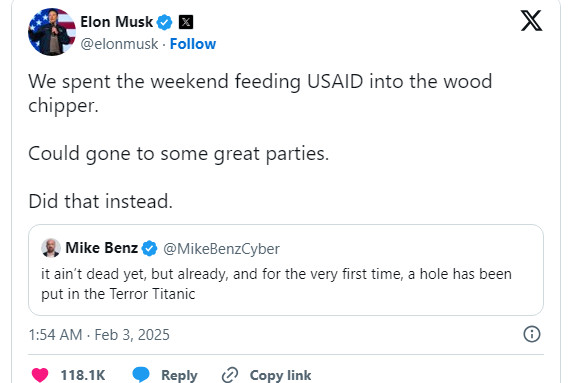Open Mike Benz's small avatar

[x=51, y=248]
